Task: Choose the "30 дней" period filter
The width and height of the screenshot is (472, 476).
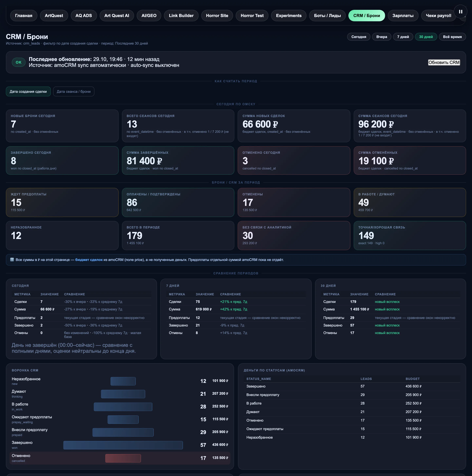Action: pos(426,37)
